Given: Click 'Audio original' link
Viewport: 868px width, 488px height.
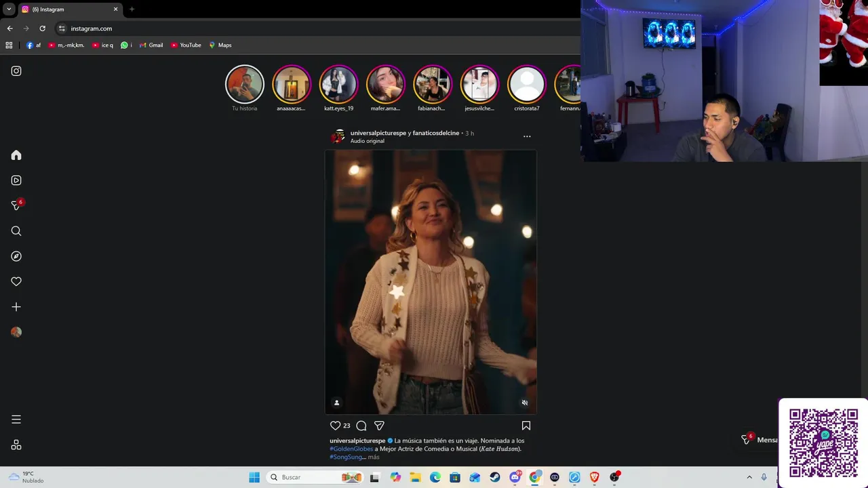Looking at the screenshot, I should click(x=368, y=141).
